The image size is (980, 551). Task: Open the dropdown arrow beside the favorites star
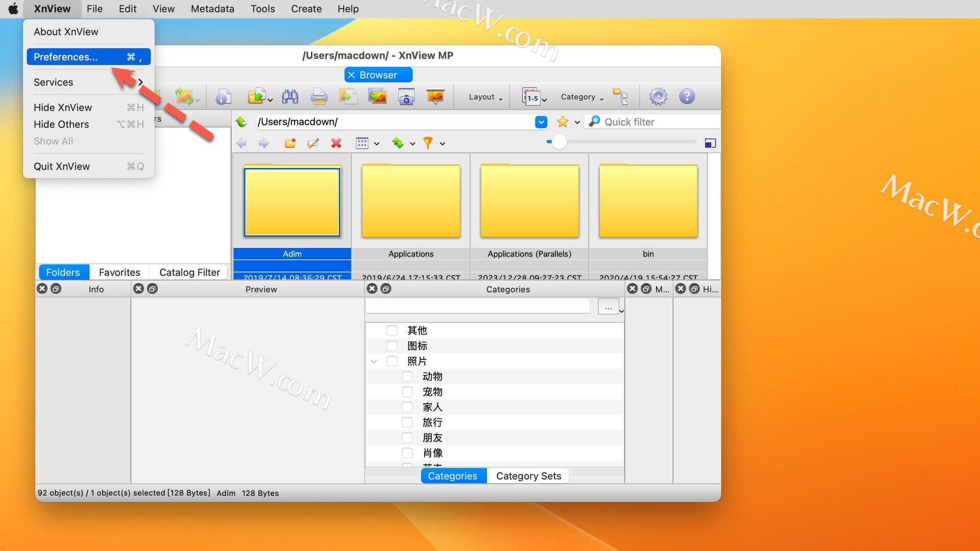(577, 122)
